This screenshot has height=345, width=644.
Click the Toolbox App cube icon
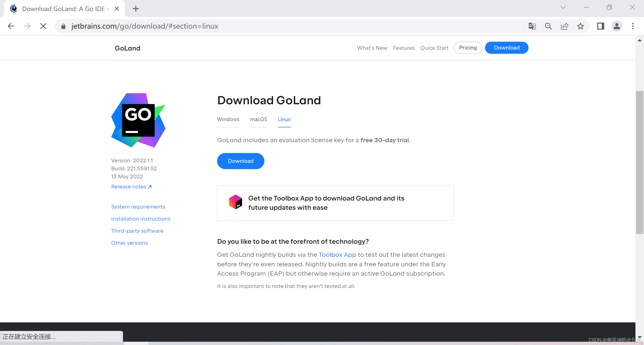coord(235,202)
